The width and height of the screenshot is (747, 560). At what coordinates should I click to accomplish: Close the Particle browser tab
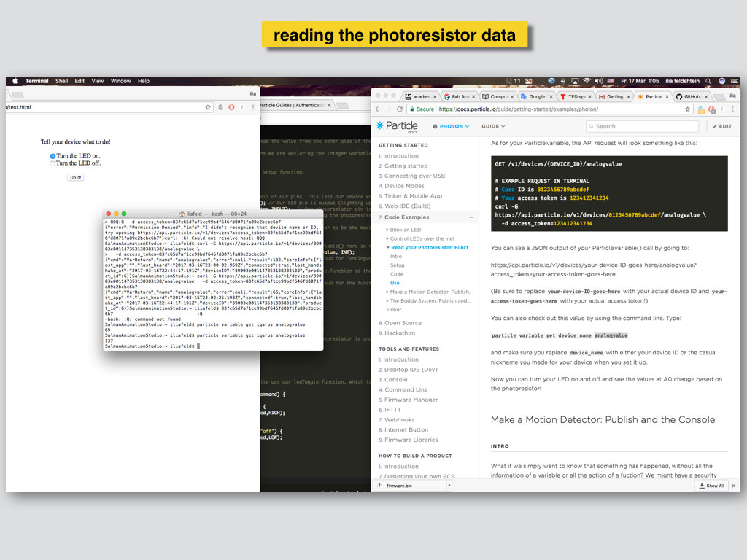click(667, 97)
